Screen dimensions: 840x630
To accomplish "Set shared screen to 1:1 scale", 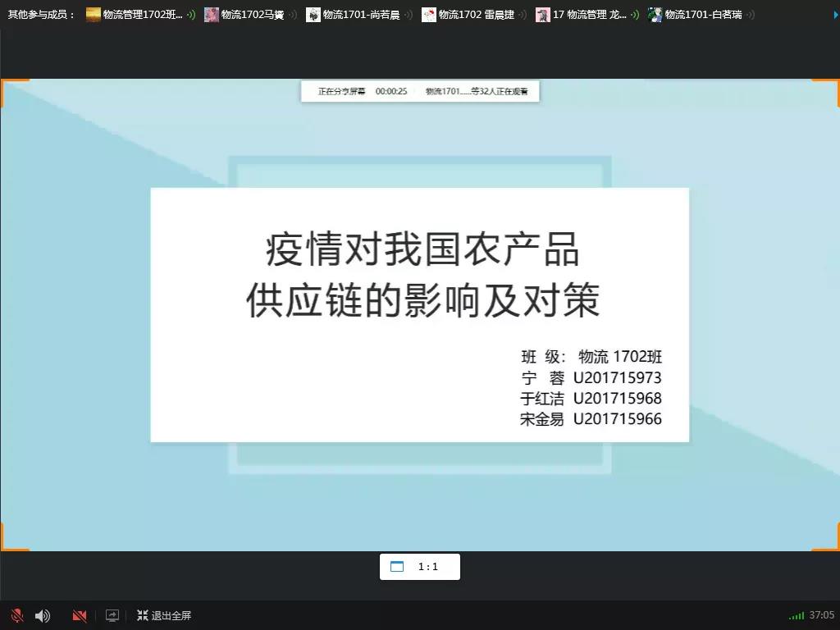I will coord(428,567).
